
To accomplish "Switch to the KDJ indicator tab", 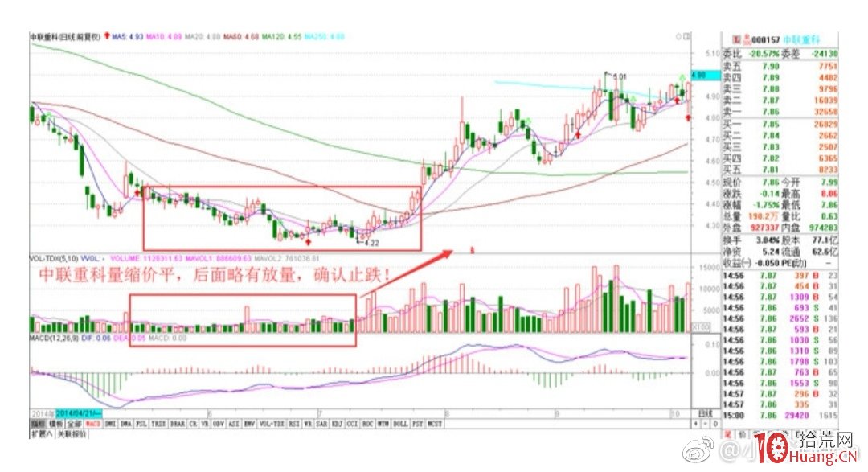I will tap(337, 424).
